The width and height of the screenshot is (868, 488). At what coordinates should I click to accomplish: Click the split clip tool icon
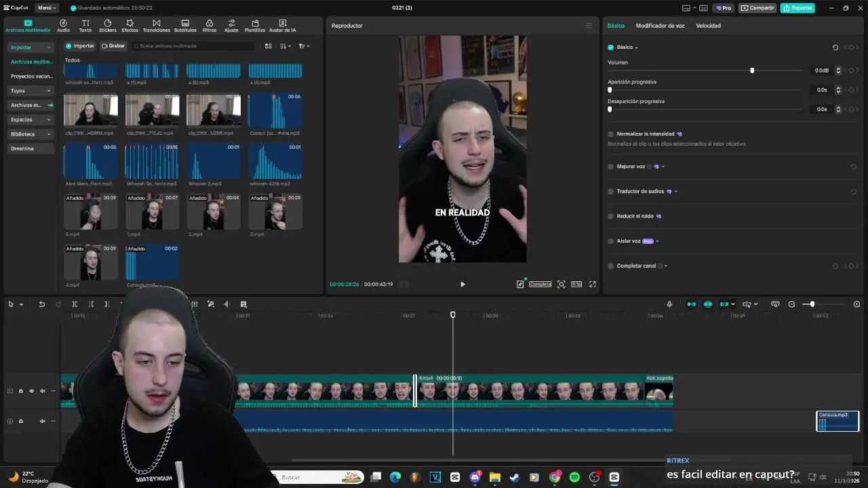pyautogui.click(x=75, y=304)
